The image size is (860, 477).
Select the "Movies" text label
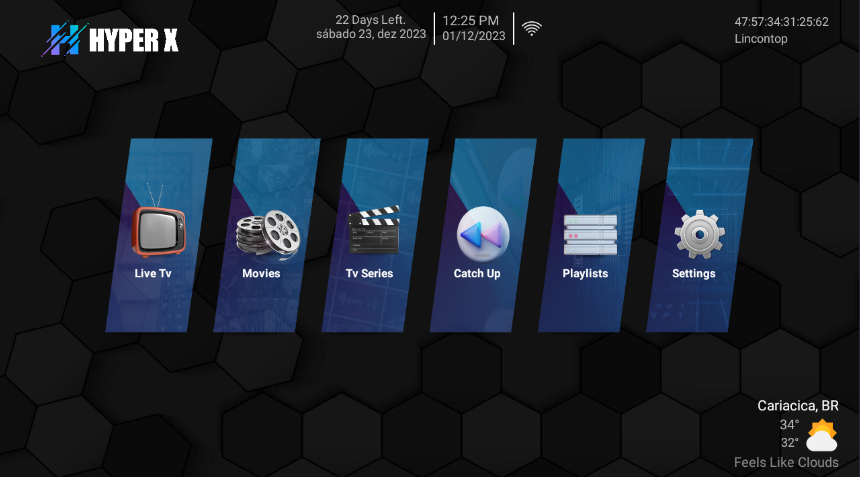[261, 273]
